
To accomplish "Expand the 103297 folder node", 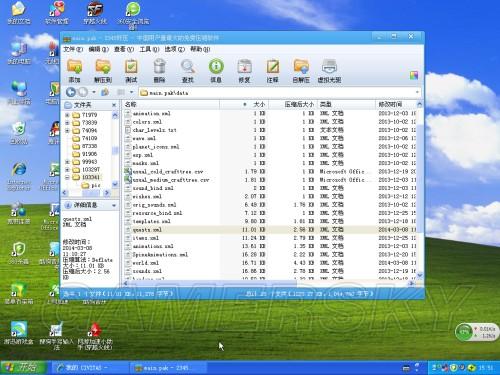I will tap(67, 169).
